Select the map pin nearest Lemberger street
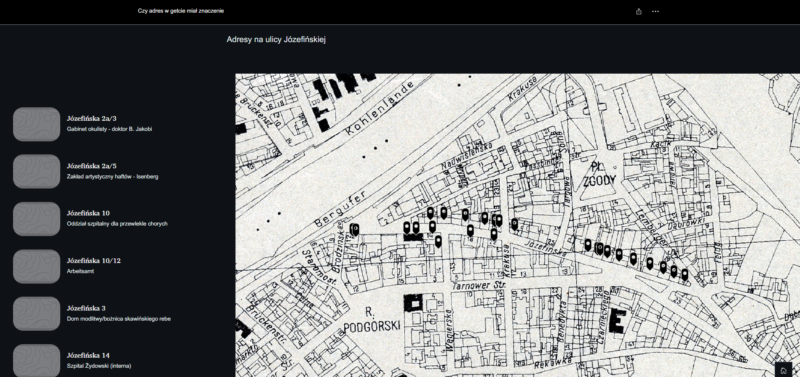Viewport: 800px width, 377px height. tap(649, 263)
